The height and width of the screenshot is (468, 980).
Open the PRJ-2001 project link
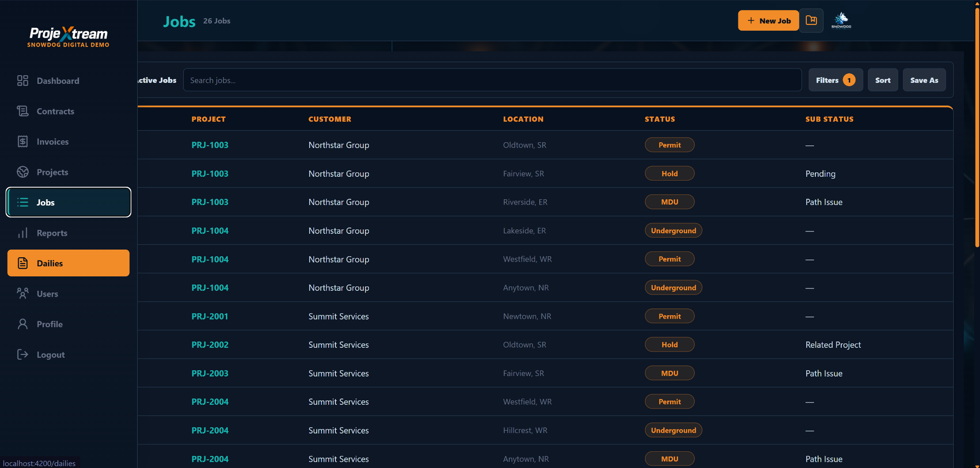click(210, 316)
